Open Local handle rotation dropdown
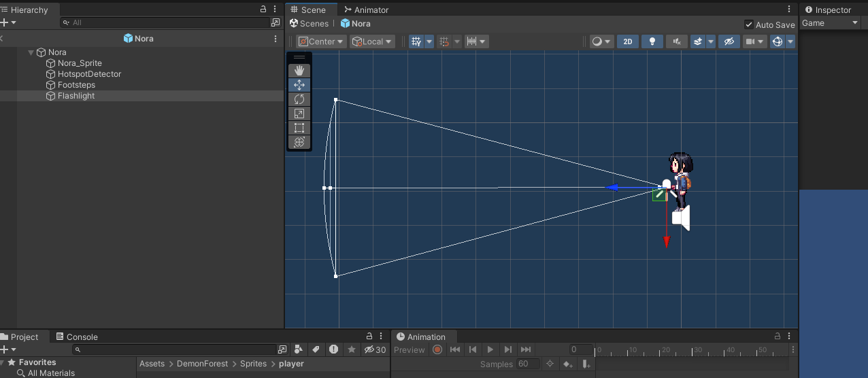This screenshot has height=378, width=868. pos(372,41)
